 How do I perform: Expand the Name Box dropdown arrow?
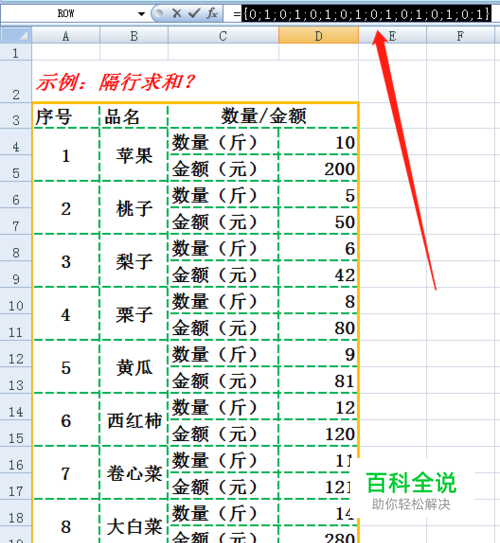141,14
